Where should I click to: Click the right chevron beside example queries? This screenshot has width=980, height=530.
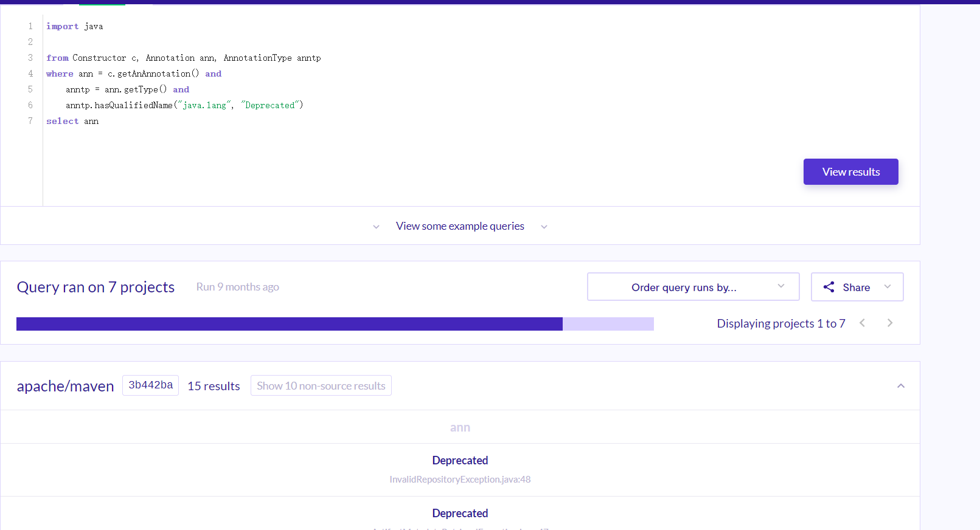(x=544, y=227)
